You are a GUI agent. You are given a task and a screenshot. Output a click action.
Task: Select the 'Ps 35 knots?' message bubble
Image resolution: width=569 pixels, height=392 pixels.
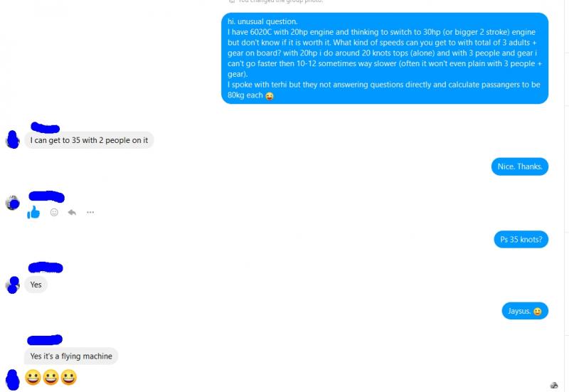click(x=521, y=240)
